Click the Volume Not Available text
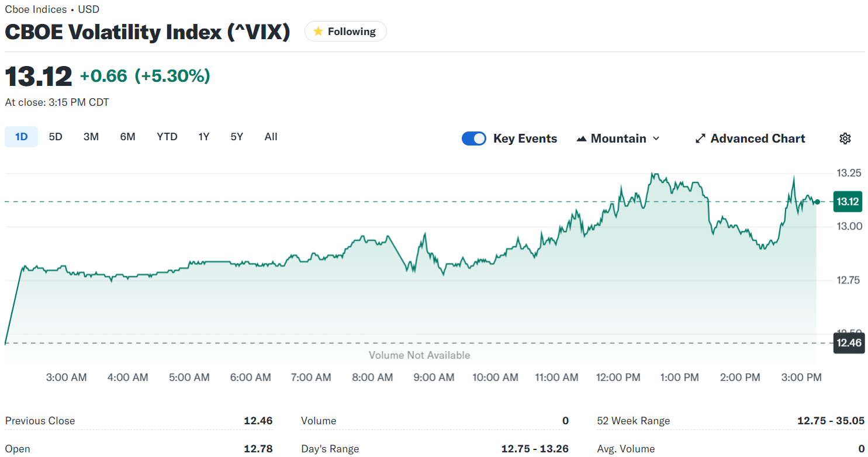The image size is (868, 457). point(420,355)
